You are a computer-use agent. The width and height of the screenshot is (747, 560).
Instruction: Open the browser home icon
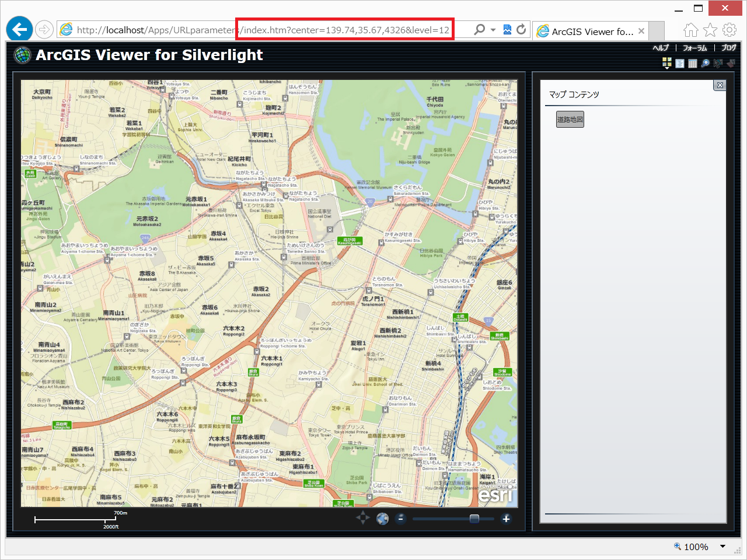pos(691,30)
